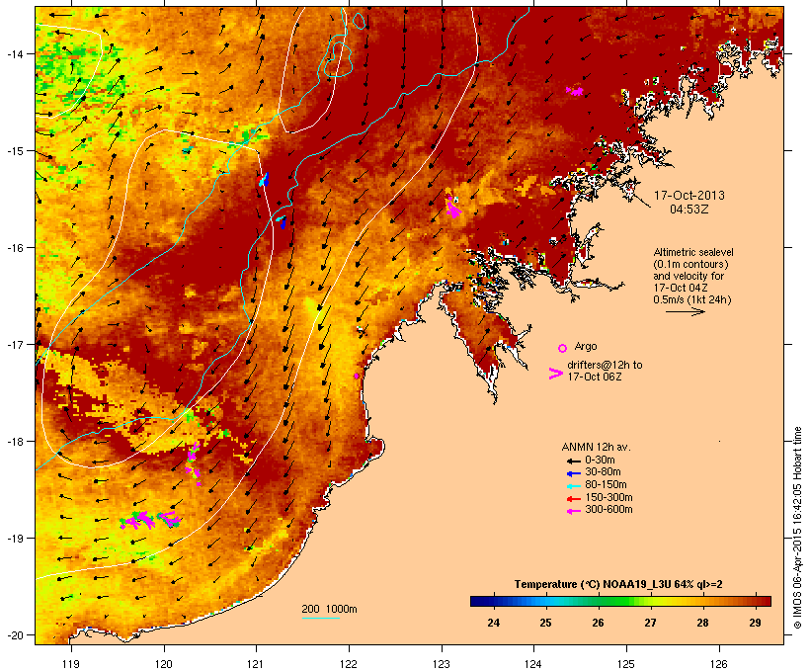This screenshot has height=672, width=810.
Task: Click the colorbar tick label 28
Action: click(x=702, y=623)
